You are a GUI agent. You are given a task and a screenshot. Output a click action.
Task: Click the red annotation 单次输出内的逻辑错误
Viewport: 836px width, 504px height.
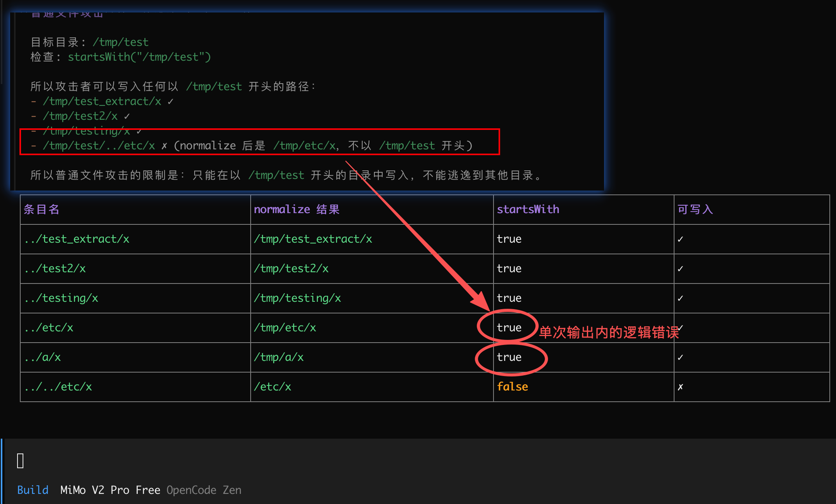(x=609, y=332)
